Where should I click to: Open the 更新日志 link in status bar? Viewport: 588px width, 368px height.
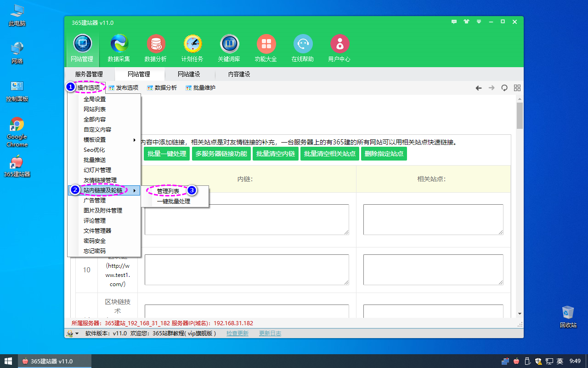270,333
